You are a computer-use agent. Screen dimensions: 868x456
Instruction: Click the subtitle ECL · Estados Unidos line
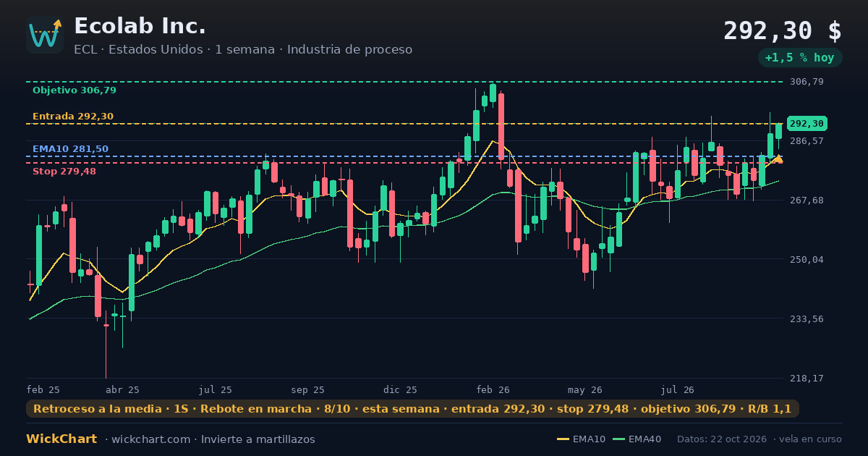point(243,50)
